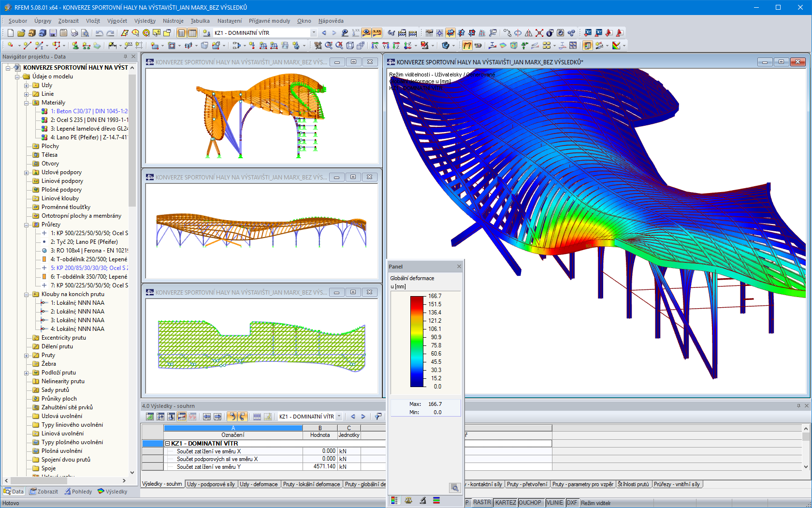This screenshot has height=508, width=812.
Task: Open load case dropdown KZ1 in main toolbar
Action: [314, 33]
